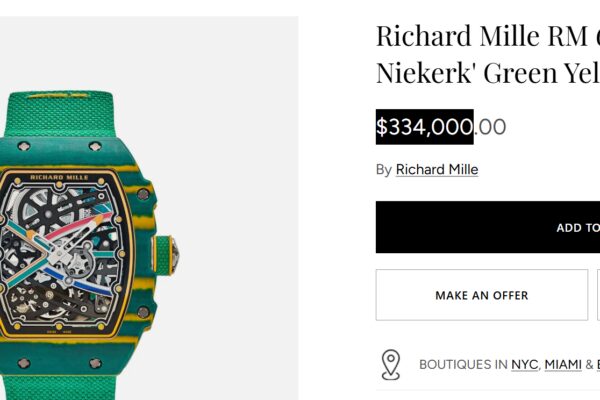Click the highlighted $334,000 price
The width and height of the screenshot is (600, 400).
[424, 127]
